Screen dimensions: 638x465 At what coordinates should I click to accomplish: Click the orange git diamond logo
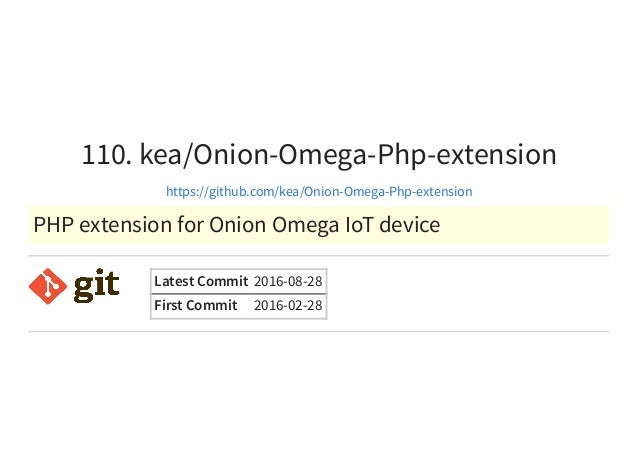[48, 286]
